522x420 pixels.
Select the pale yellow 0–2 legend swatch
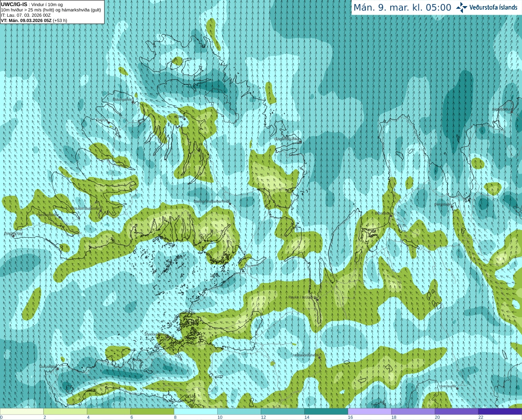tap(22, 411)
